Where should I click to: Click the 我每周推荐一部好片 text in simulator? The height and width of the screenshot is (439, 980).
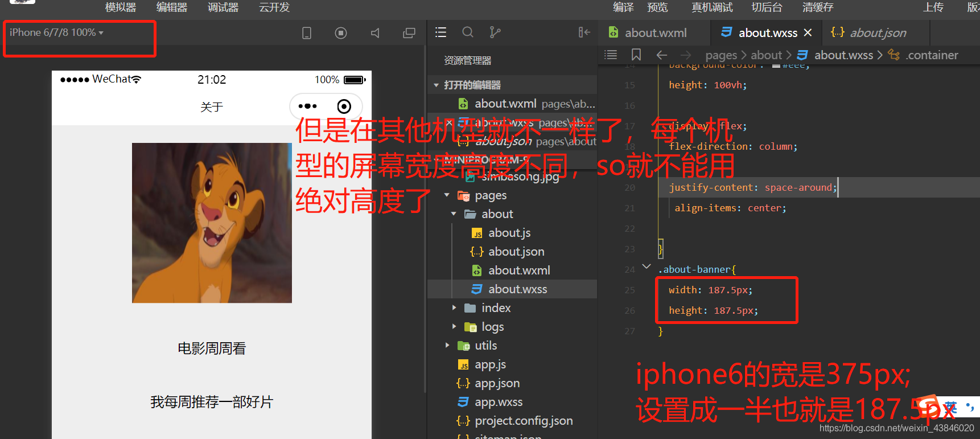point(212,402)
